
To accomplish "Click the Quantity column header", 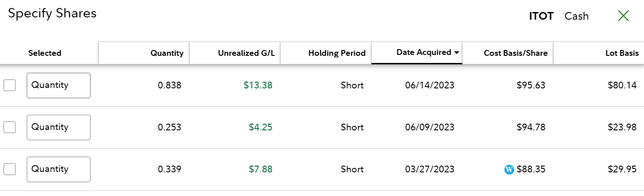I will [x=167, y=53].
